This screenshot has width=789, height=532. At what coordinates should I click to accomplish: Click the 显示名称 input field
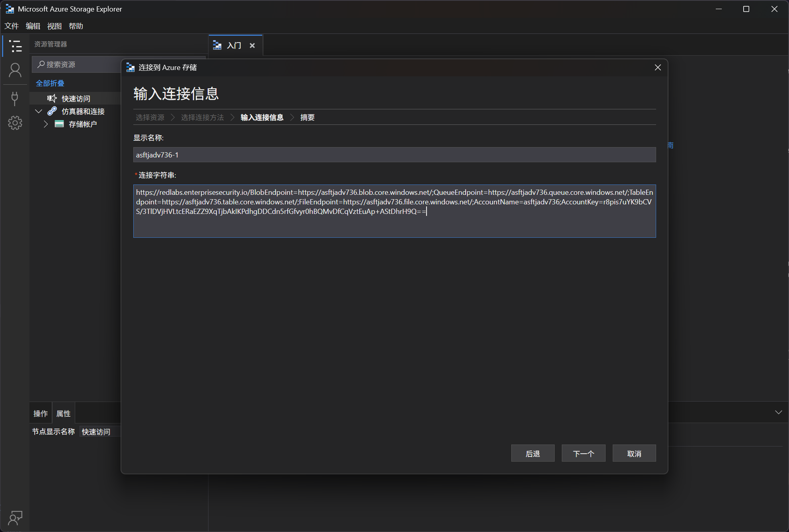point(394,155)
